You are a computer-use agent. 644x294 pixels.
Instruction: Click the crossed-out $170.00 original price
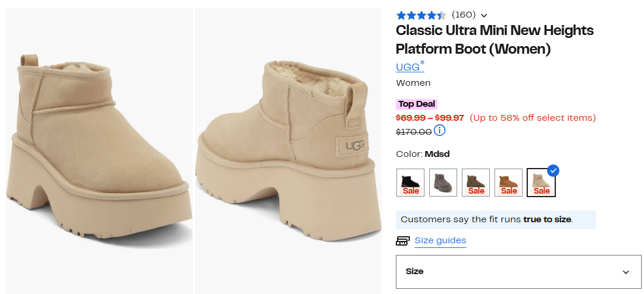pos(413,132)
